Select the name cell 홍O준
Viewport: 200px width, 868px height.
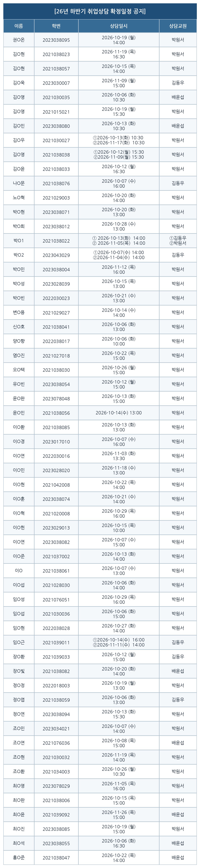click(19, 857)
